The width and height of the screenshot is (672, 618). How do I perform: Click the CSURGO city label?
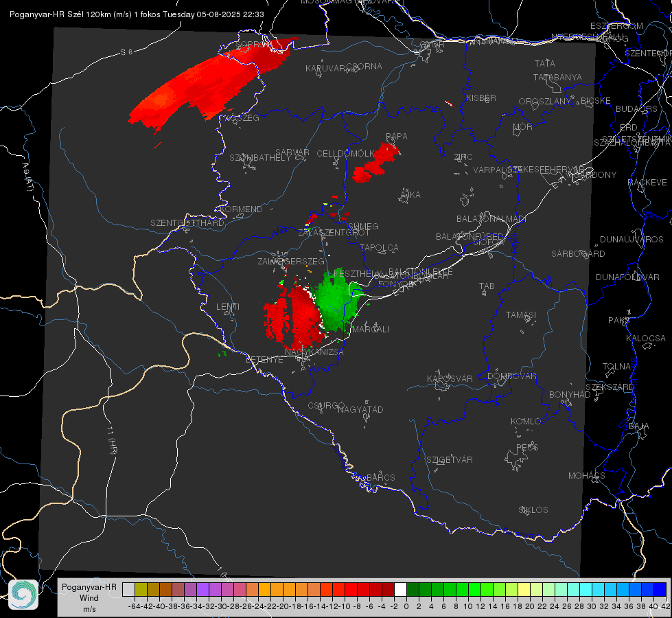click(326, 405)
